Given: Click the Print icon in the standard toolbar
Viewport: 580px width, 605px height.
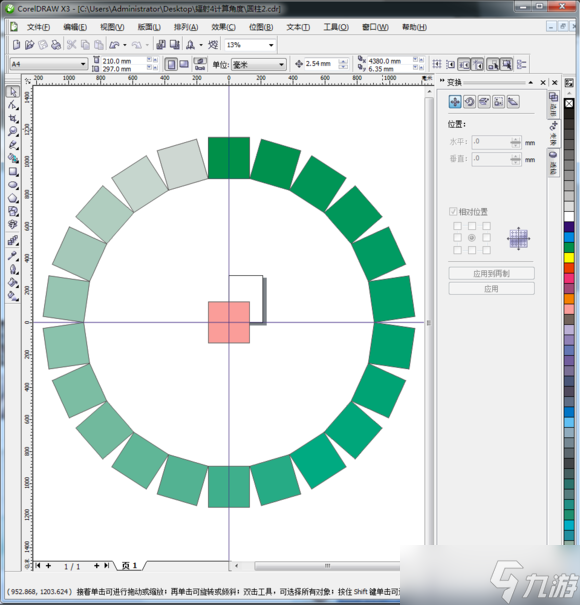Looking at the screenshot, I should [x=56, y=45].
